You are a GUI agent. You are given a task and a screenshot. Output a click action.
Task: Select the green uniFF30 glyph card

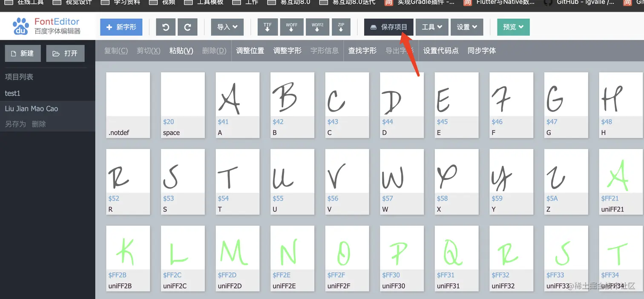pos(402,258)
